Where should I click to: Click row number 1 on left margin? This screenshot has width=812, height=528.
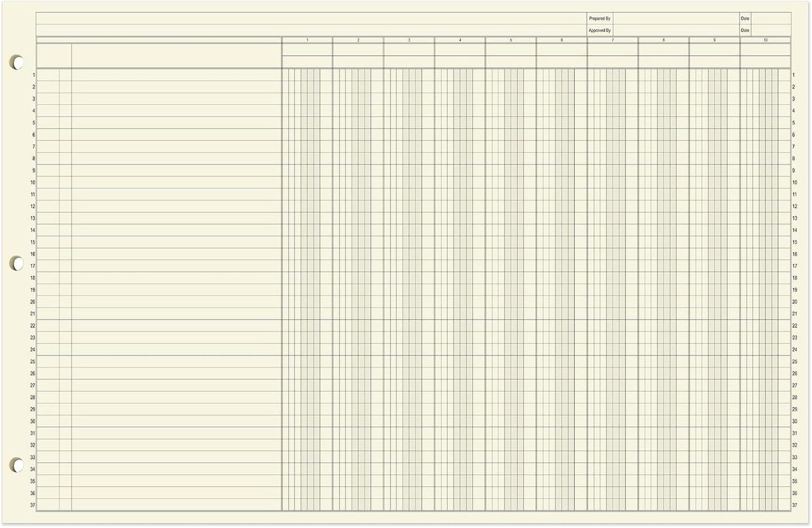pyautogui.click(x=33, y=74)
